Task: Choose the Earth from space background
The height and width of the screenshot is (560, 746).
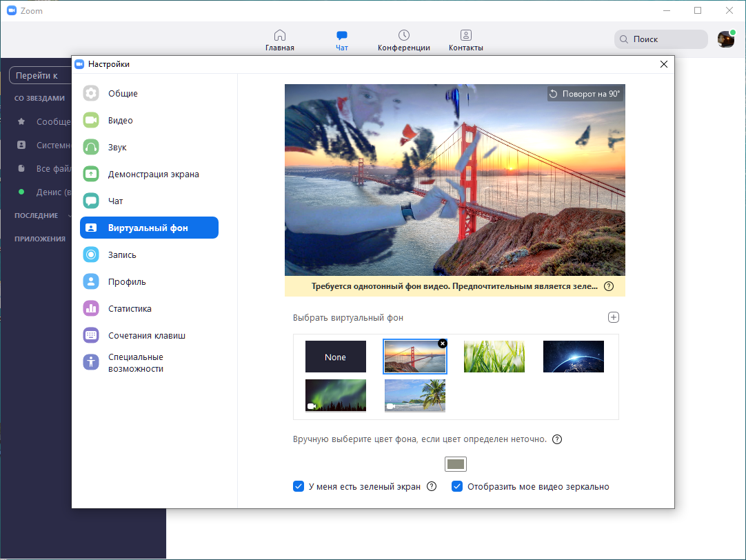Action: coord(574,357)
